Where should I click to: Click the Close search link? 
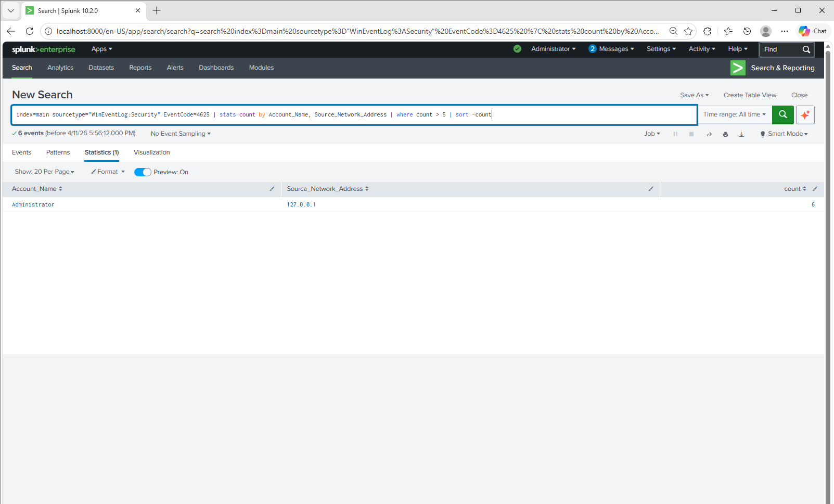pyautogui.click(x=799, y=95)
